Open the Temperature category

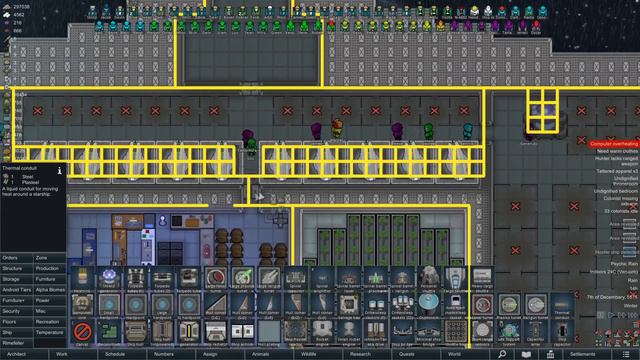(x=50, y=332)
